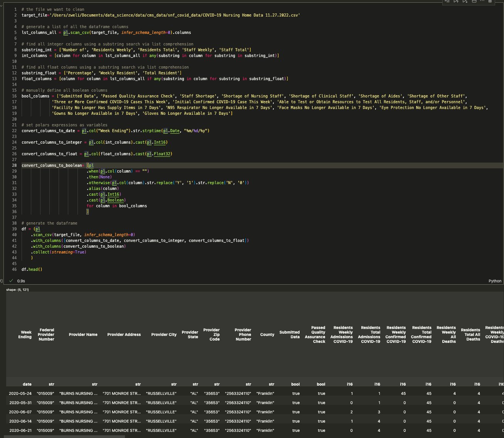
Task: Run the Execute Above Cells toolbar icon
Action: (x=456, y=2)
